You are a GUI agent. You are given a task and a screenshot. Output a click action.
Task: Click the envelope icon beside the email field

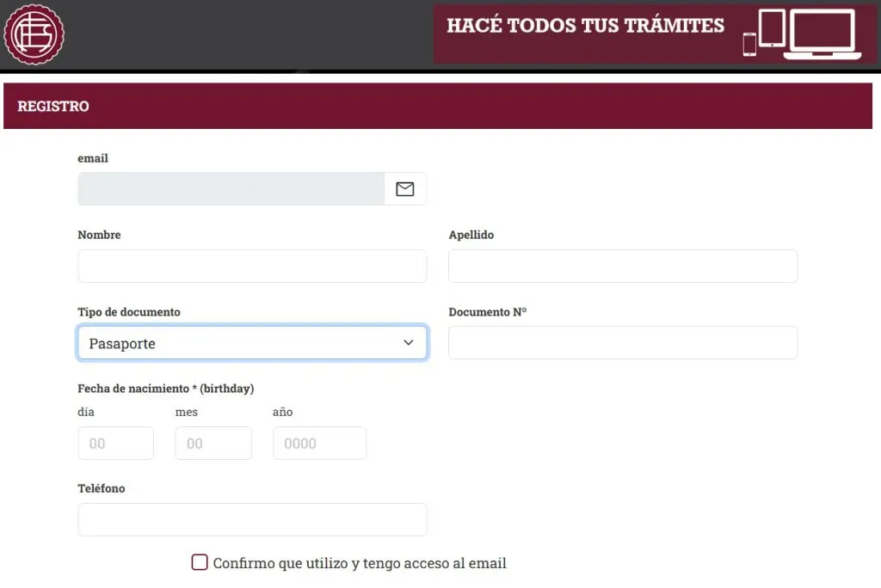[404, 188]
